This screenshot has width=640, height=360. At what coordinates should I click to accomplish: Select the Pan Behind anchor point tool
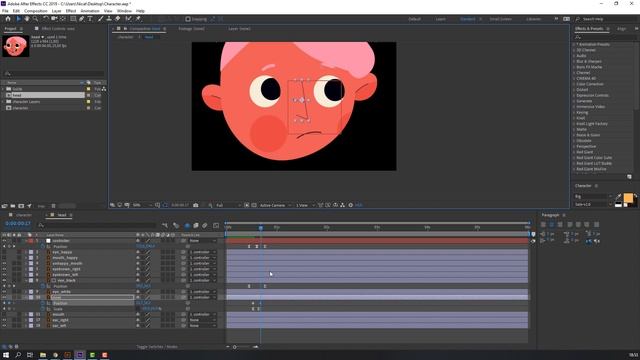62,19
